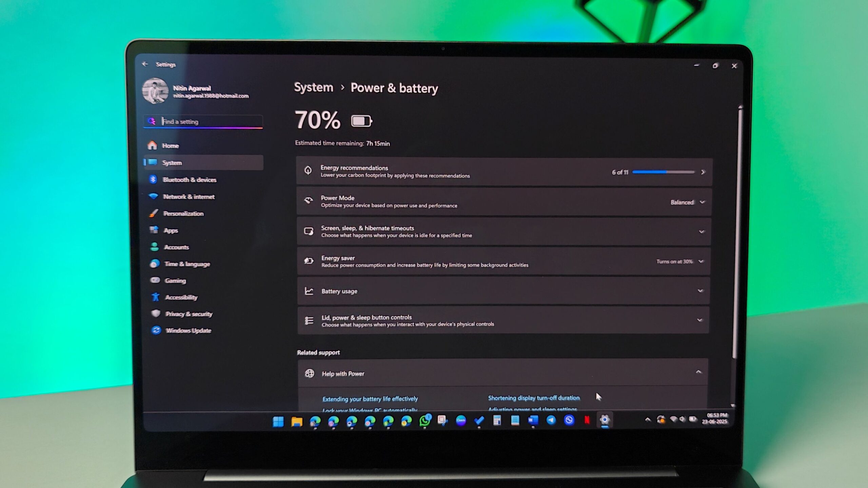Go back with the Settings back arrow
This screenshot has width=868, height=488.
145,64
